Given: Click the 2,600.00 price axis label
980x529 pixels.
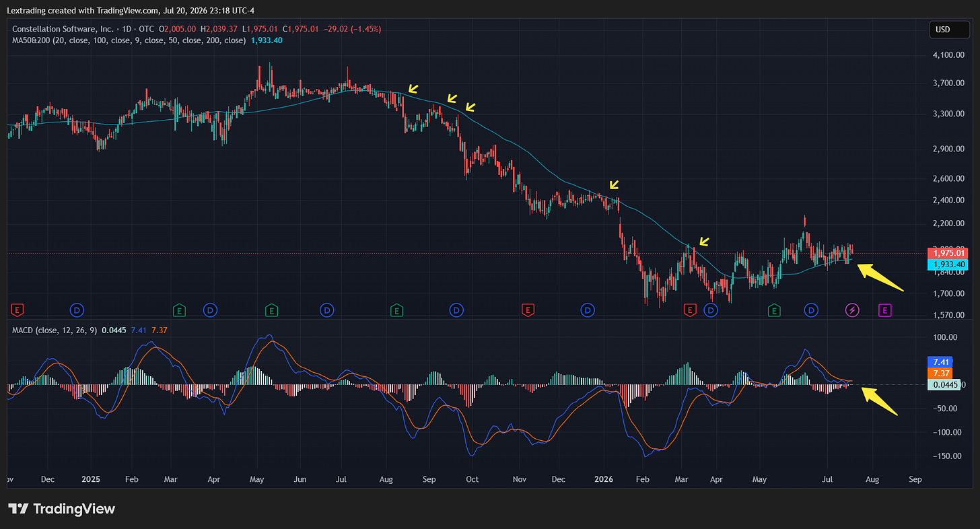Looking at the screenshot, I should coord(949,178).
